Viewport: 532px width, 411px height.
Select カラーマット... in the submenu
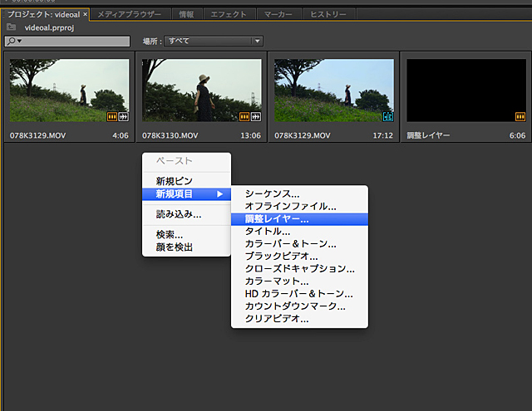click(299, 281)
